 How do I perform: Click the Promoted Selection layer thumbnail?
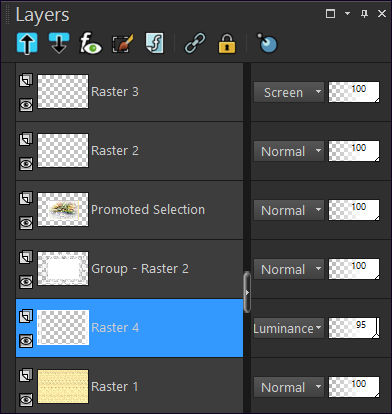click(63, 210)
